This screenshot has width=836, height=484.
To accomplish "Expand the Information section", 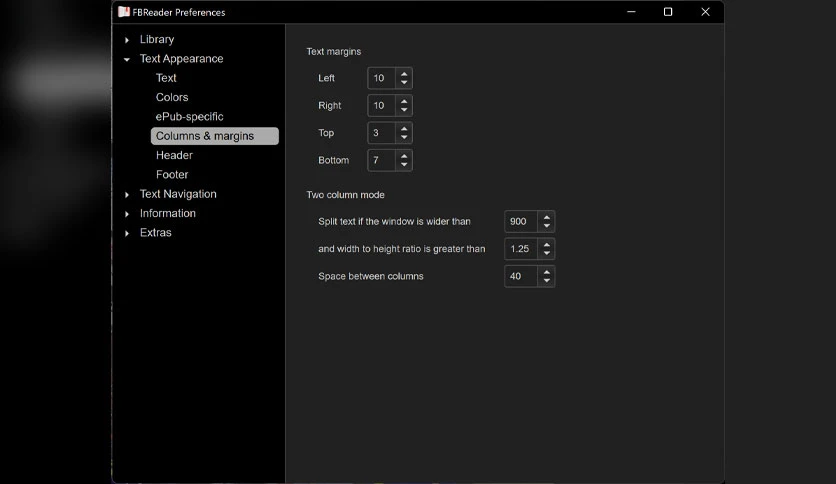I will (x=127, y=214).
